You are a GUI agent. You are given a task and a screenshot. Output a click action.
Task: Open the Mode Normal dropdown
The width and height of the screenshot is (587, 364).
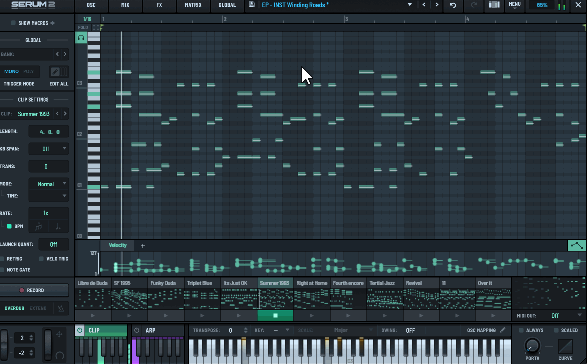[x=49, y=184]
